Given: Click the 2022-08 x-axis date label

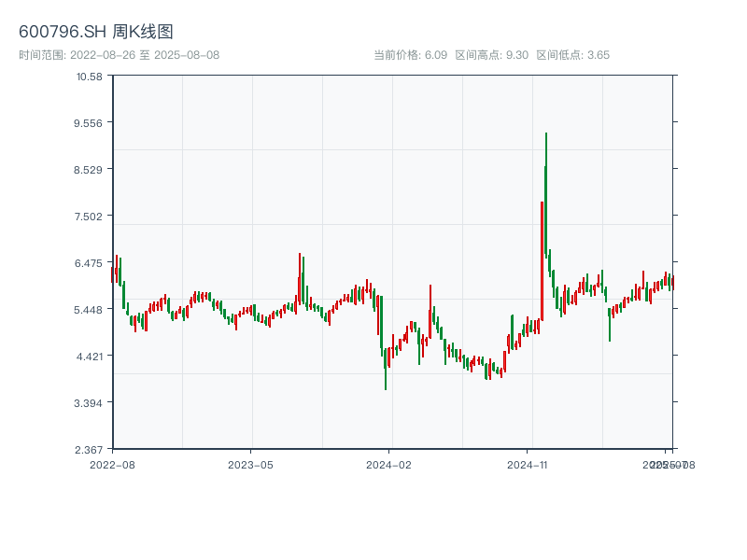Looking at the screenshot, I should click(112, 464).
